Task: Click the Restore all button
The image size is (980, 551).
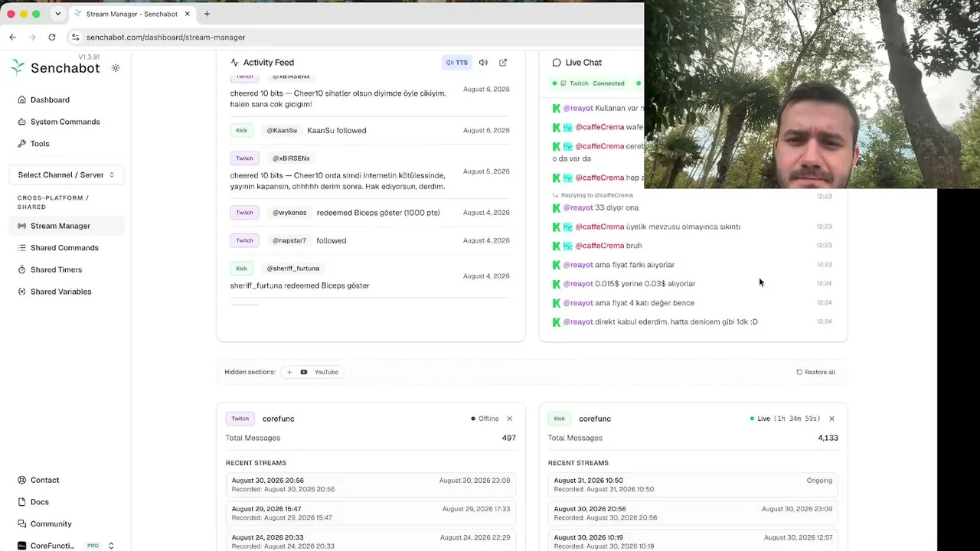Action: (x=815, y=372)
